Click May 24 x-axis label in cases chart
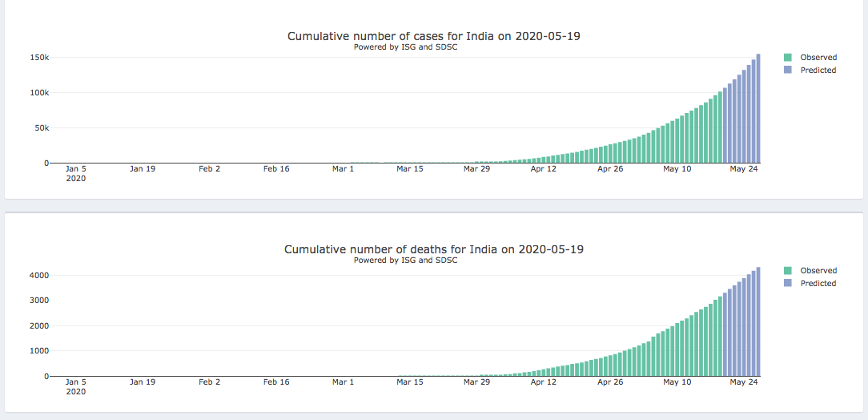This screenshot has width=868, height=420. point(744,169)
